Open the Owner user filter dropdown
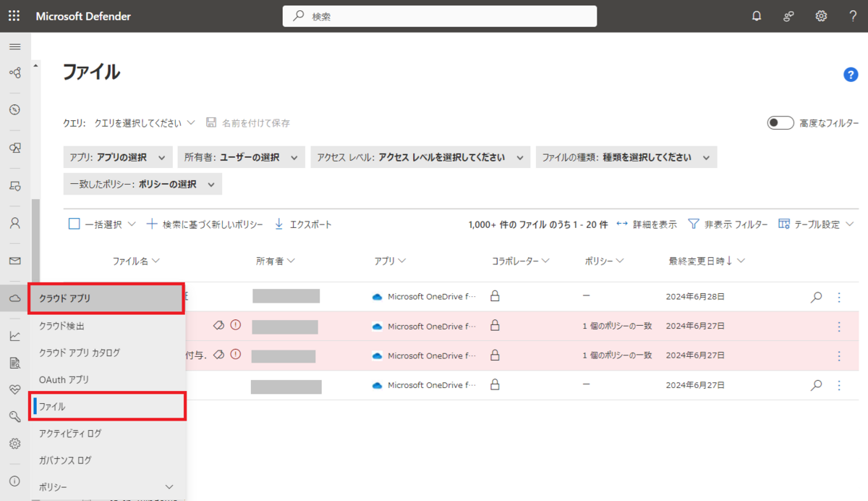The width and height of the screenshot is (868, 501). [242, 157]
